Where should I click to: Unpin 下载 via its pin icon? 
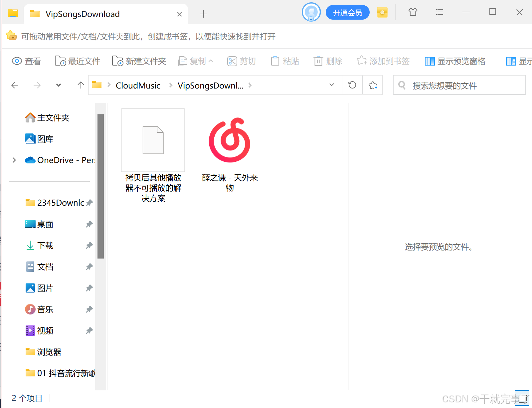click(x=89, y=245)
